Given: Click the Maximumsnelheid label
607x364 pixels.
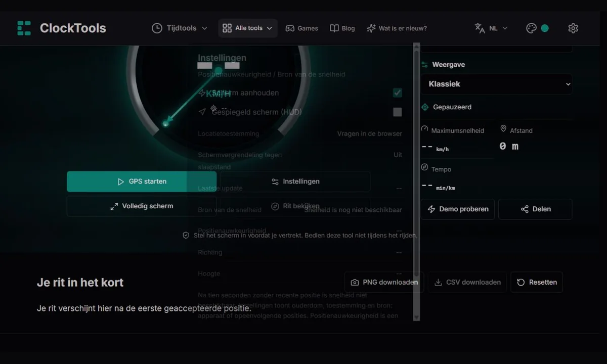Looking at the screenshot, I should click(x=457, y=130).
